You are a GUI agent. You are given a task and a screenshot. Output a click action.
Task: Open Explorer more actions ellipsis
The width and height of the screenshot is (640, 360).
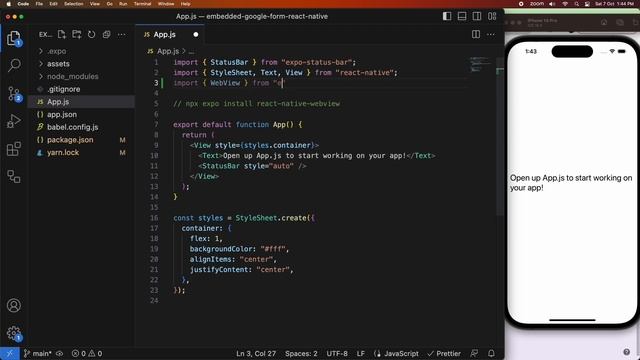coord(122,35)
